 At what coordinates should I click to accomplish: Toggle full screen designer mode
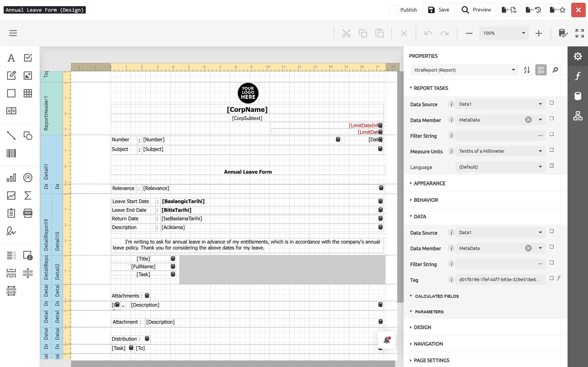coord(580,33)
